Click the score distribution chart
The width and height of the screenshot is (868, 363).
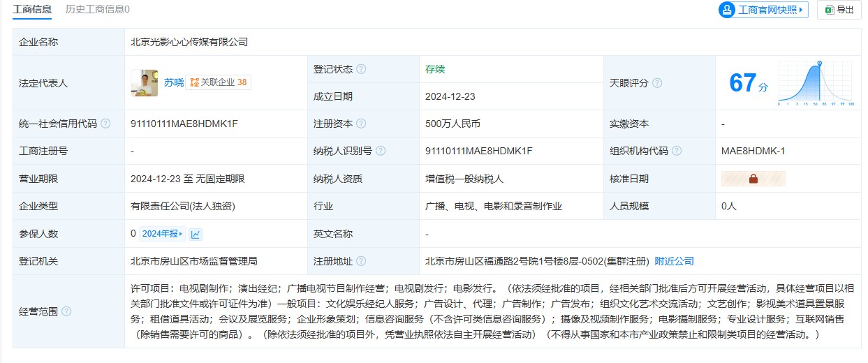[x=816, y=83]
